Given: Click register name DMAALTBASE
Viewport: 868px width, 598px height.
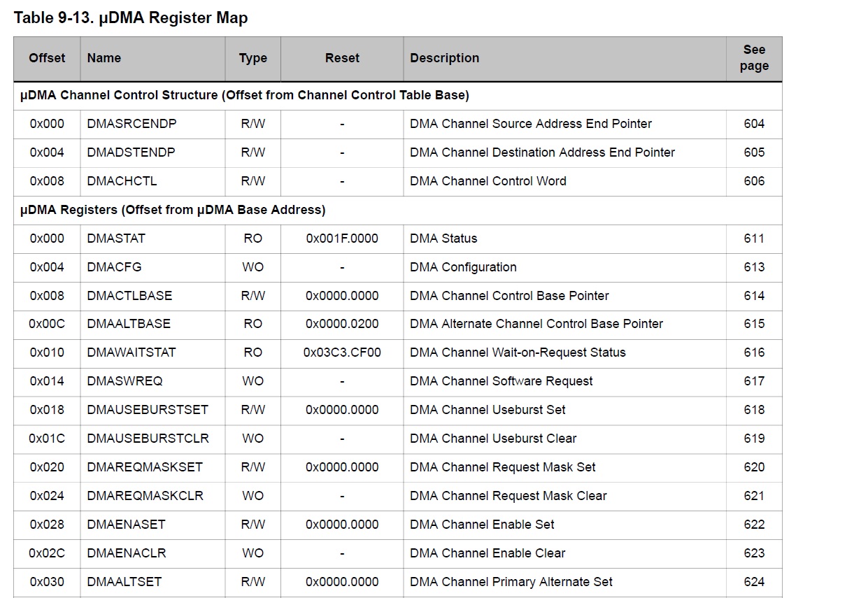Looking at the screenshot, I should [x=129, y=324].
